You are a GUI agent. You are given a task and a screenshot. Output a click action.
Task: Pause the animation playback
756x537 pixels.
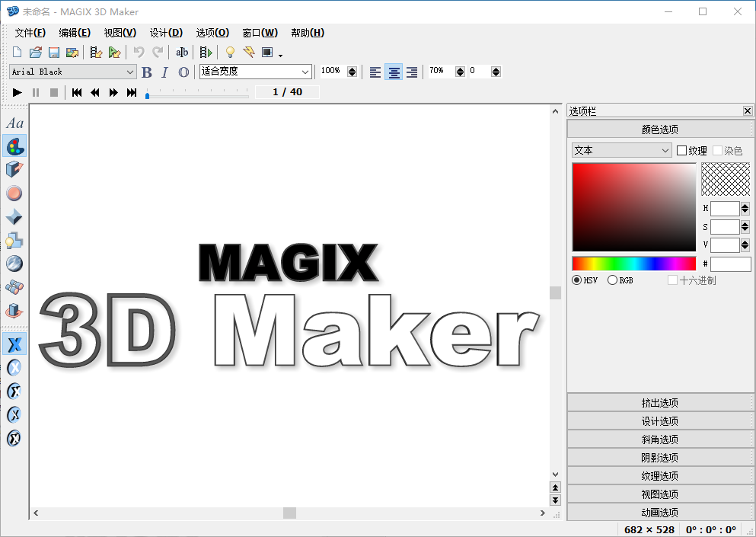pyautogui.click(x=36, y=92)
